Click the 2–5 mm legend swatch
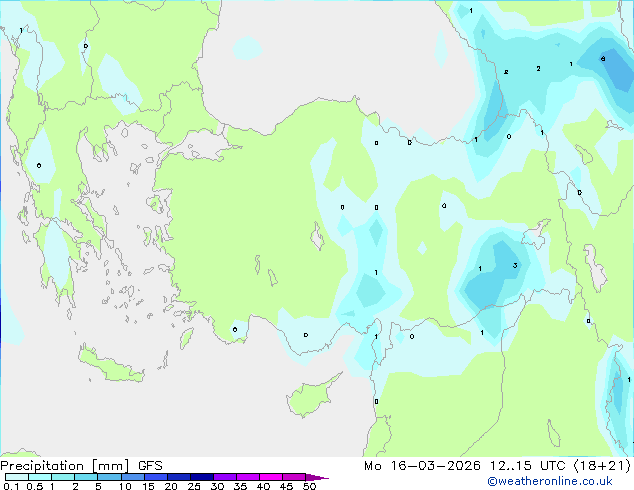The height and width of the screenshot is (490, 634). [86, 477]
